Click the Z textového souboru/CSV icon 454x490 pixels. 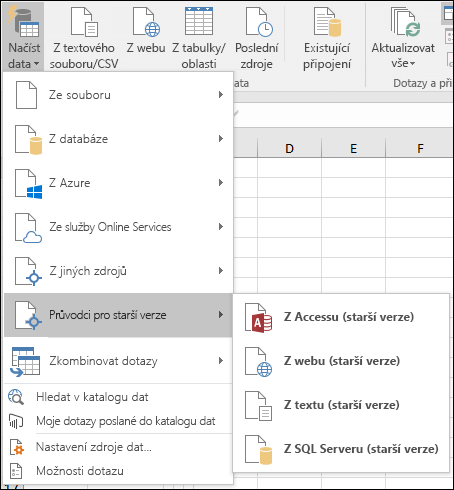tap(84, 22)
